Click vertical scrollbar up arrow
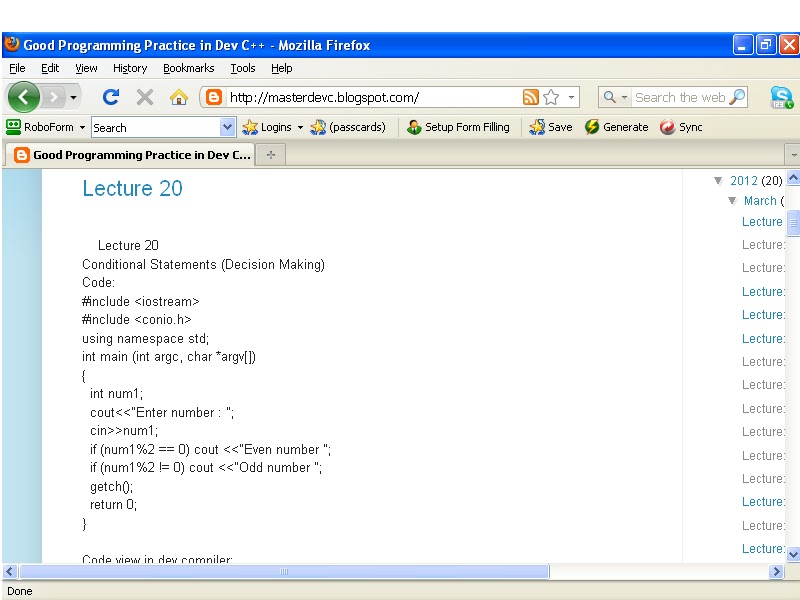 click(793, 178)
